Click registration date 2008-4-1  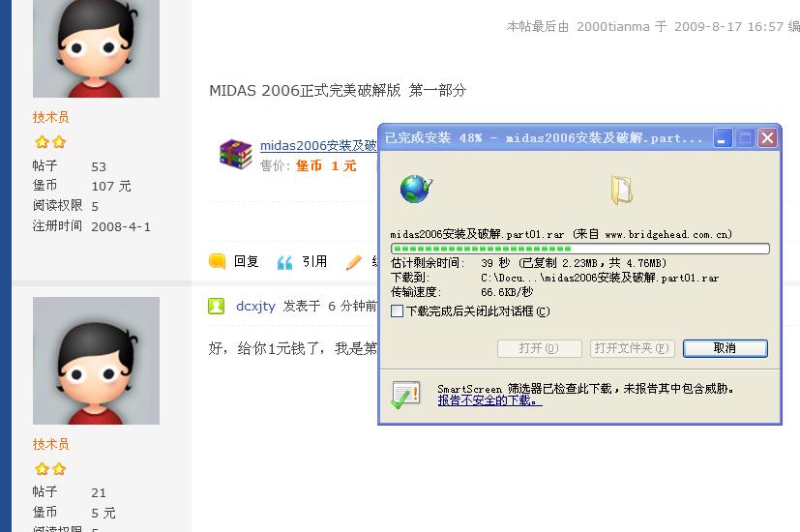pos(121,226)
